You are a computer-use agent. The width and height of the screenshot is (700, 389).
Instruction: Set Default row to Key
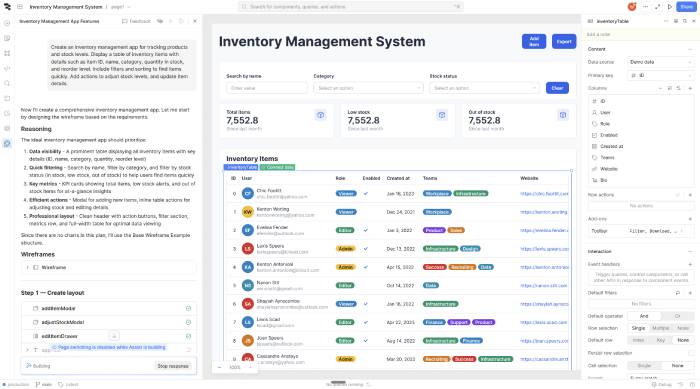pyautogui.click(x=661, y=340)
